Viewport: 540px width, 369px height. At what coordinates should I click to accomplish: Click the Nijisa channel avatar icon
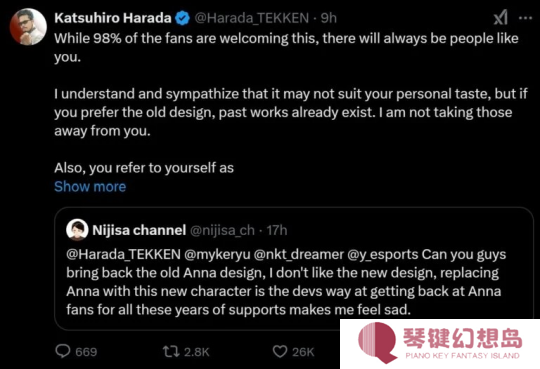tap(77, 230)
